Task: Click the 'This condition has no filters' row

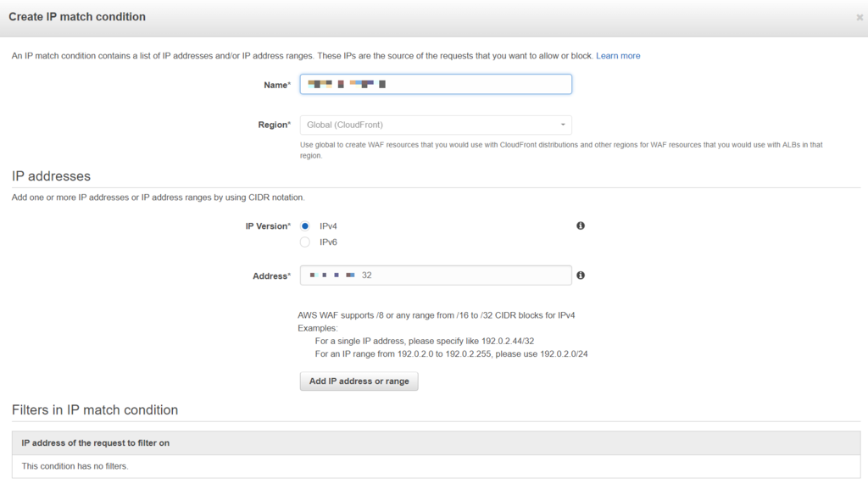Action: point(75,466)
